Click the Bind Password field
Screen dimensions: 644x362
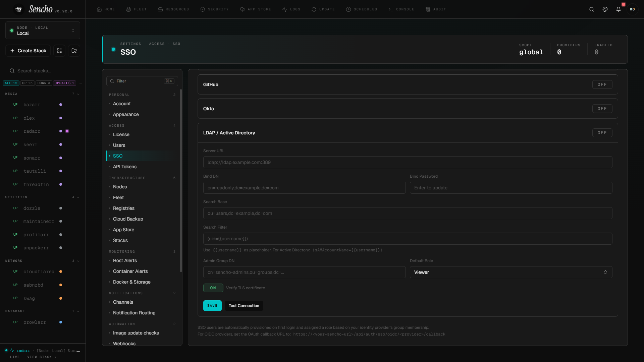click(511, 188)
